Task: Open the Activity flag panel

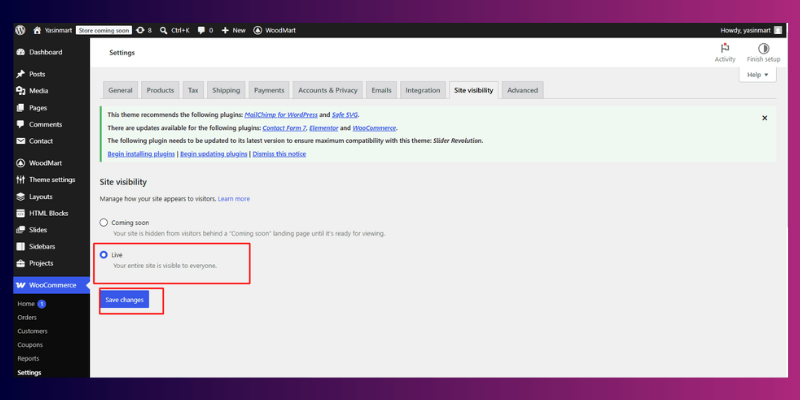Action: point(725,53)
